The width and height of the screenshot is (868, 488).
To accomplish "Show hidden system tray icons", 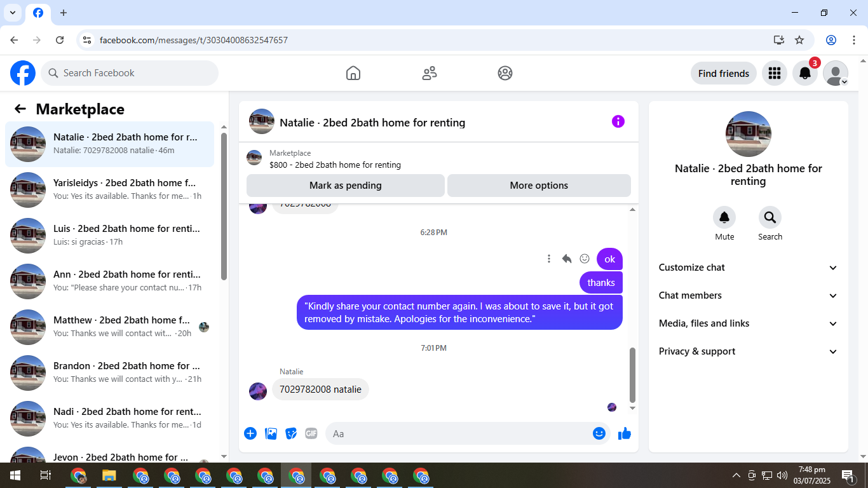I will [736, 475].
